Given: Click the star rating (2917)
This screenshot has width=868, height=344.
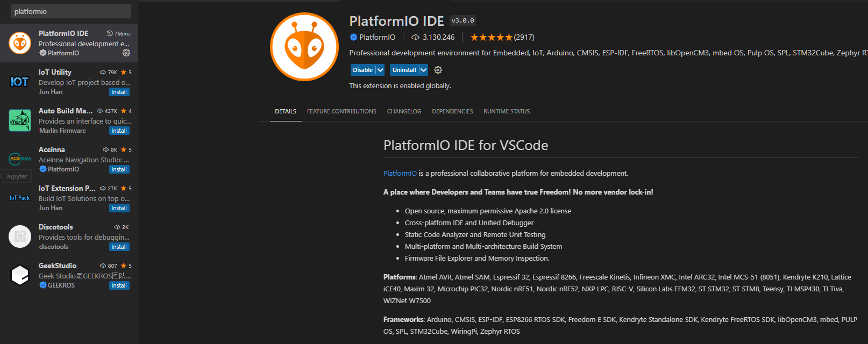Looking at the screenshot, I should point(502,37).
